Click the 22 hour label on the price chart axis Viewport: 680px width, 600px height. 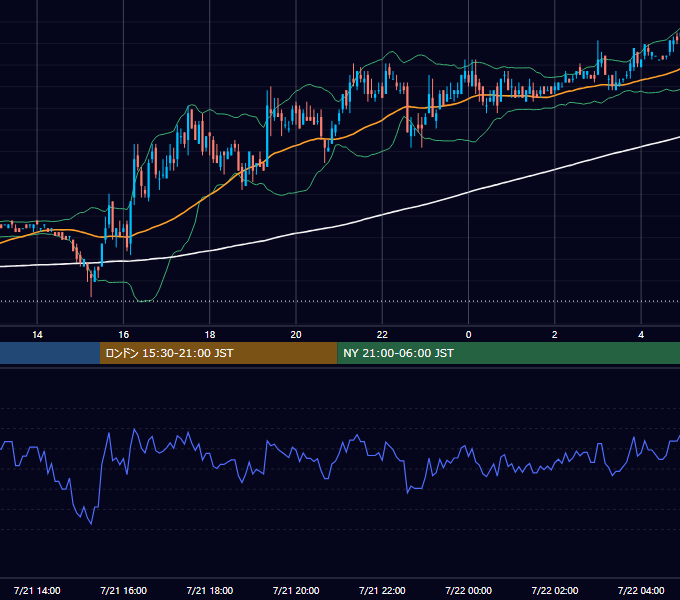coord(382,335)
